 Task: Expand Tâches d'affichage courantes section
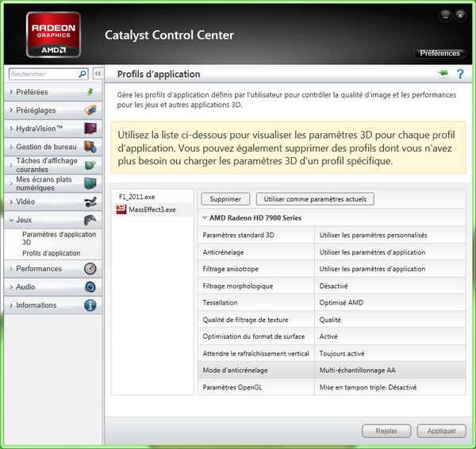pyautogui.click(x=11, y=165)
